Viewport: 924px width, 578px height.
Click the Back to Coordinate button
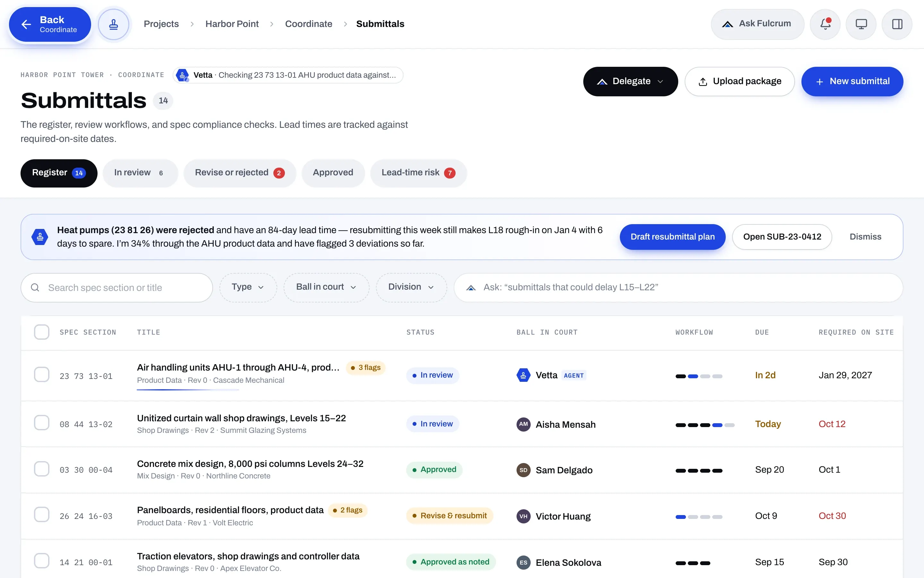[50, 24]
